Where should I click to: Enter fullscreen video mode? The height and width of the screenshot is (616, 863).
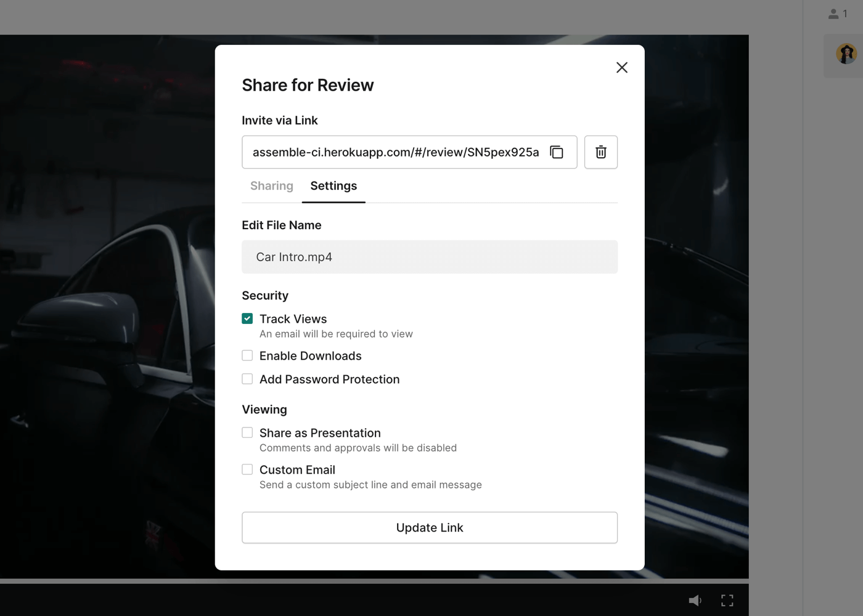[727, 600]
